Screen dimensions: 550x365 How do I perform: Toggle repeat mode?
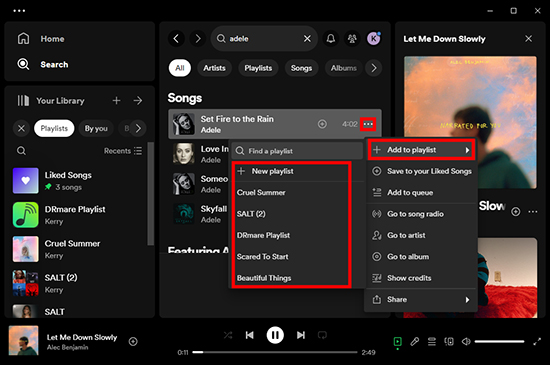[322, 335]
